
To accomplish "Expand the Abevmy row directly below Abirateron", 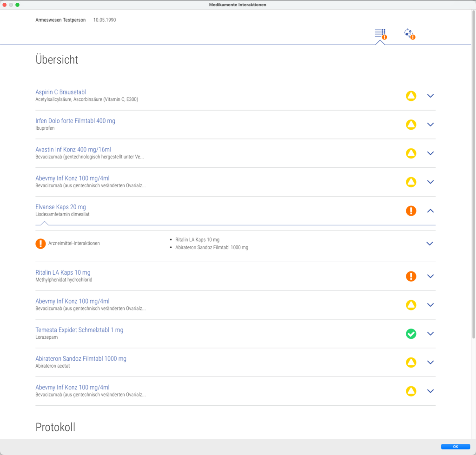I will coord(430,391).
